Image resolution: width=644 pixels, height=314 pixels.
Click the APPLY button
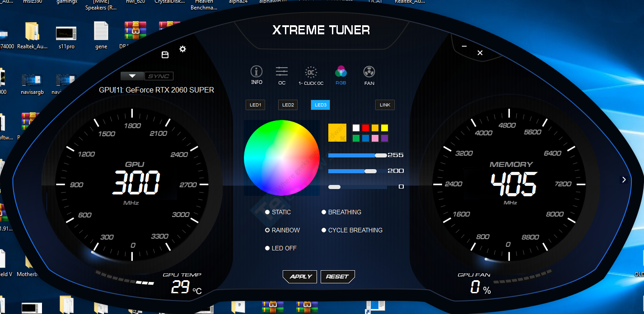tap(301, 277)
